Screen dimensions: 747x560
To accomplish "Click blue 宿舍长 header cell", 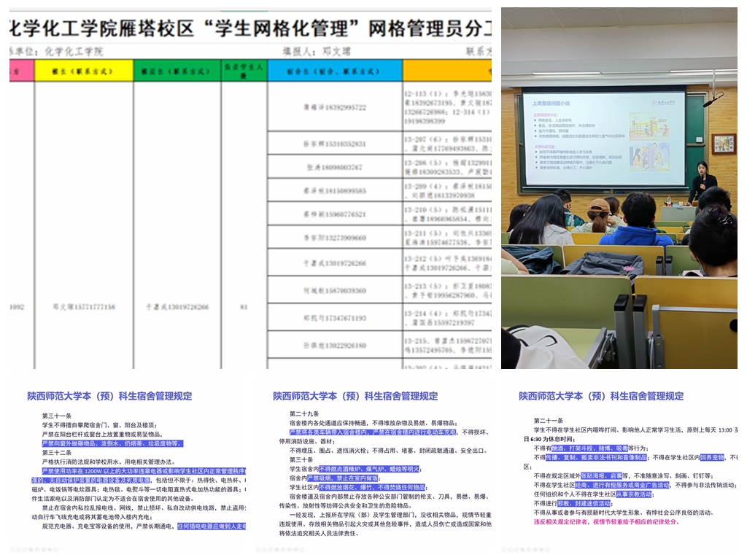I will [335, 71].
